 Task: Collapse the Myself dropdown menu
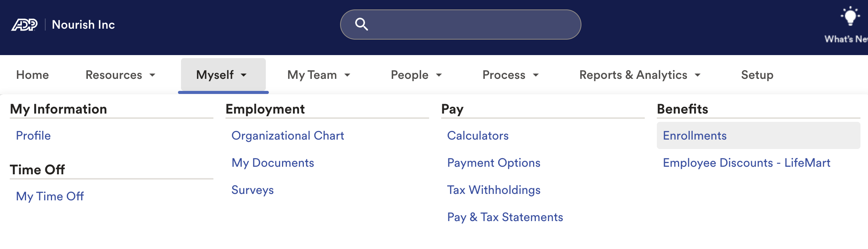[222, 75]
